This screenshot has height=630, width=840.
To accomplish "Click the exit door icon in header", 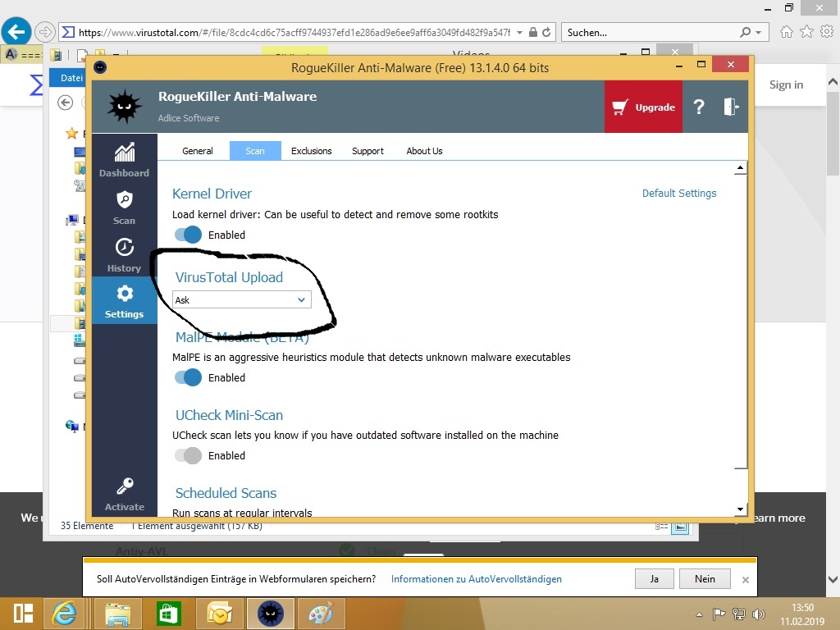I will pos(731,107).
